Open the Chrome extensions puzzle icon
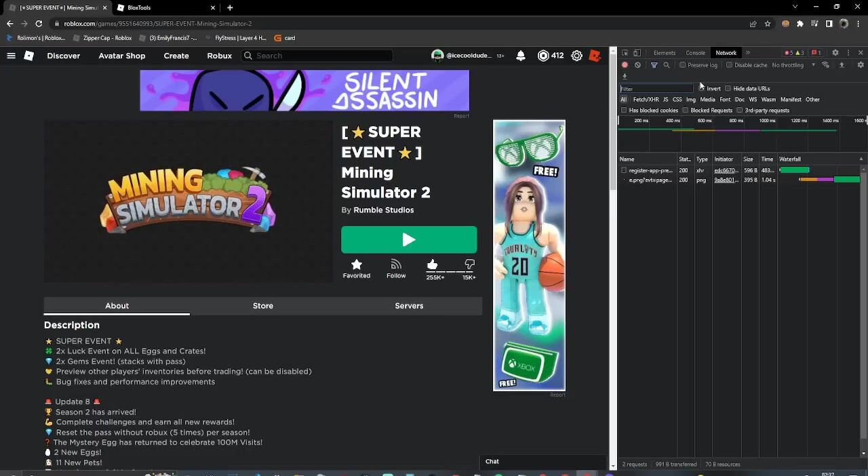 (800, 24)
